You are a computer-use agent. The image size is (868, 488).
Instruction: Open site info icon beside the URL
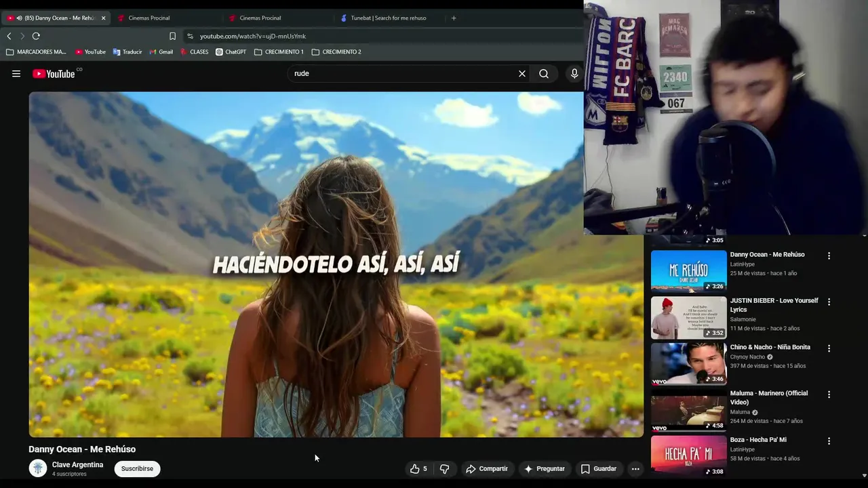(190, 36)
